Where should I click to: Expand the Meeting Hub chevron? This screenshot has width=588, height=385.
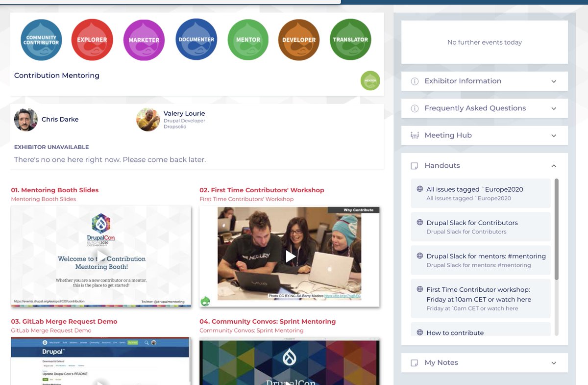(554, 135)
